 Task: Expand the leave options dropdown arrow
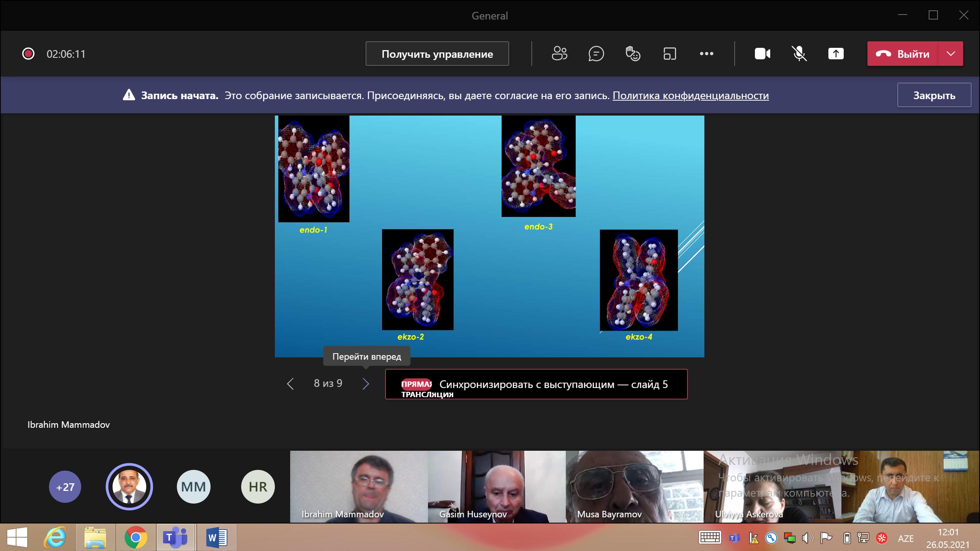coord(951,54)
